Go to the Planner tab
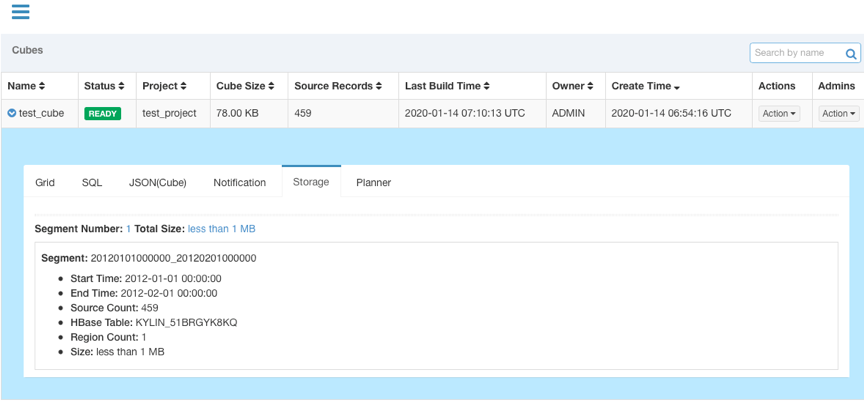The width and height of the screenshot is (864, 402). [x=373, y=182]
